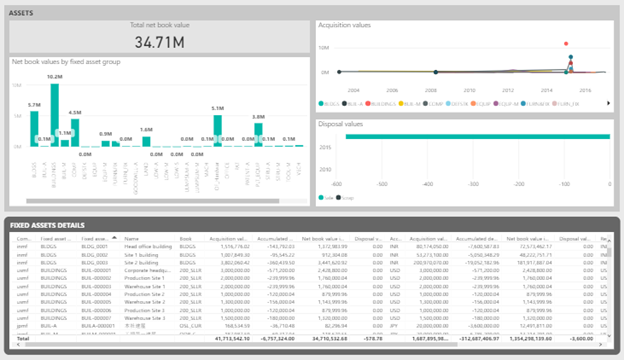Select the total acquisition value '41,713,542.10'

232,339
